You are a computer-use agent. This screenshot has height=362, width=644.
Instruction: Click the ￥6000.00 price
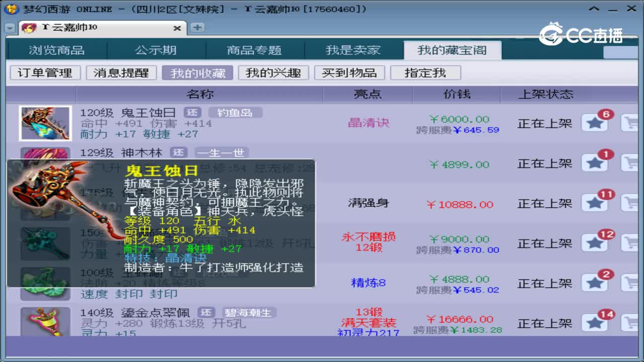pyautogui.click(x=459, y=119)
